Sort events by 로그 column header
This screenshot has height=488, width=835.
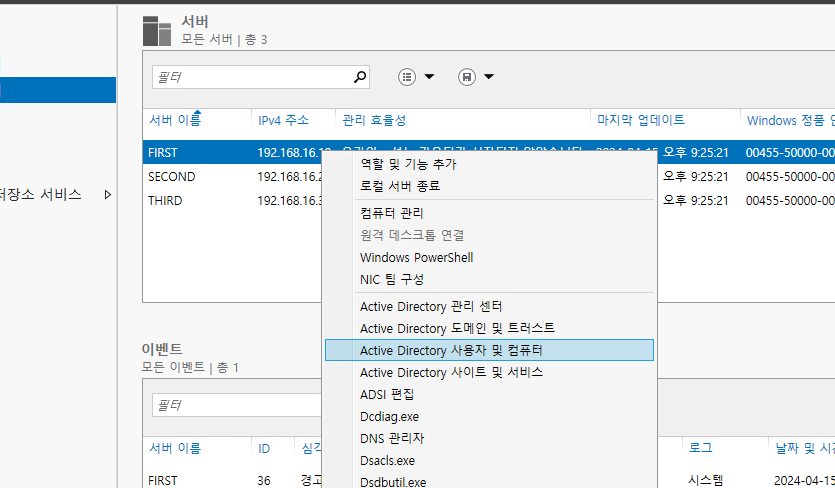pyautogui.click(x=700, y=449)
